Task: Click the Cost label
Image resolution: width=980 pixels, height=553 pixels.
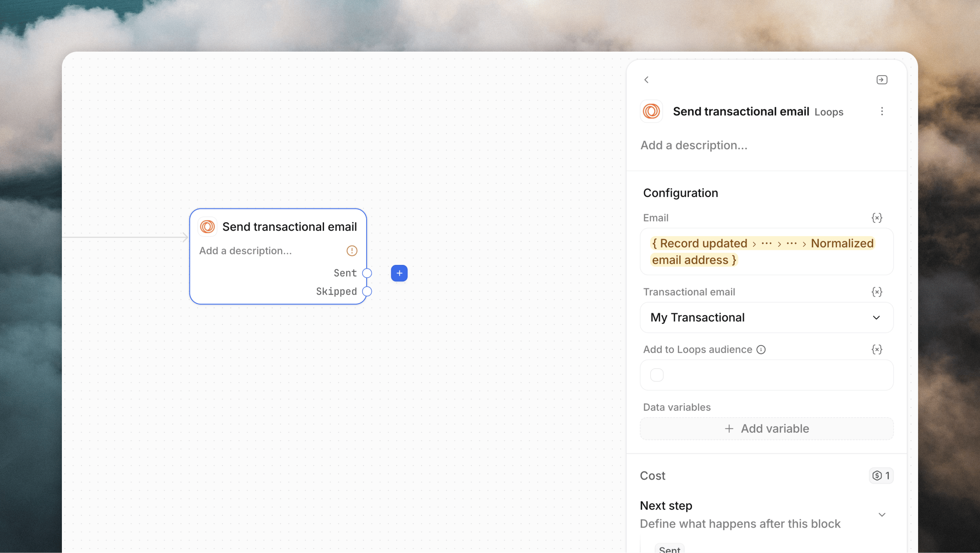Action: click(652, 476)
